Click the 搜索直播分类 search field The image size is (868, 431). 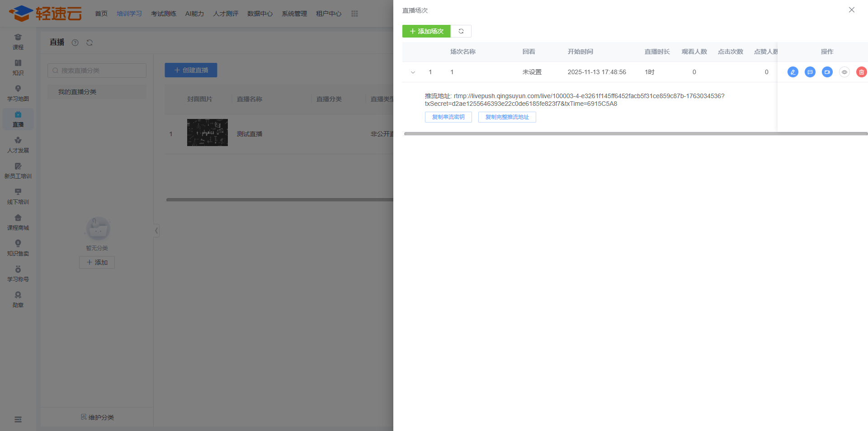(97, 71)
